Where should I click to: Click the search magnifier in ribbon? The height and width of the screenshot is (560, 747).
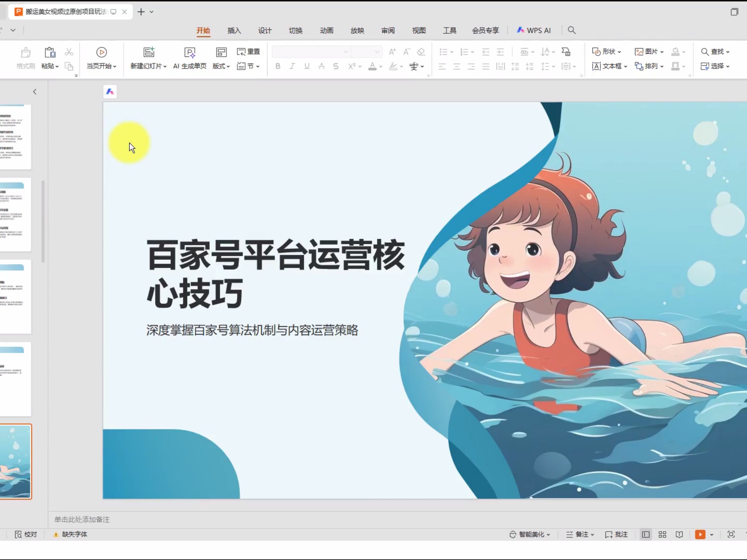coord(572,30)
